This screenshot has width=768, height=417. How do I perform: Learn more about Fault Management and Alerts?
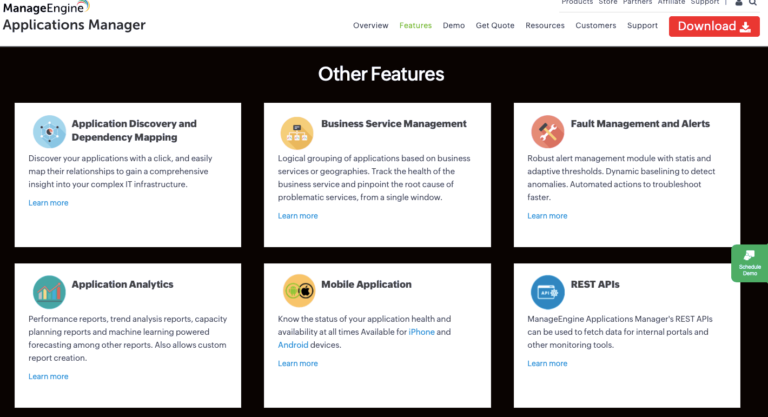click(x=547, y=216)
